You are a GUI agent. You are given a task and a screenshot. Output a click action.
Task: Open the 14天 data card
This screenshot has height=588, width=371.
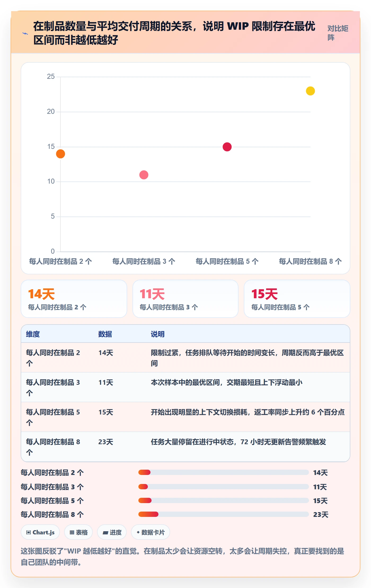74,299
